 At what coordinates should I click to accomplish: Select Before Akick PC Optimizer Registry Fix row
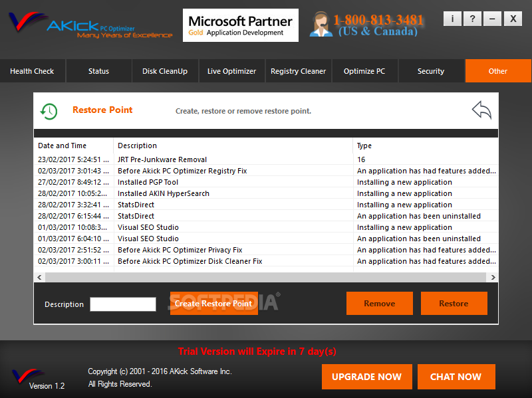click(265, 171)
